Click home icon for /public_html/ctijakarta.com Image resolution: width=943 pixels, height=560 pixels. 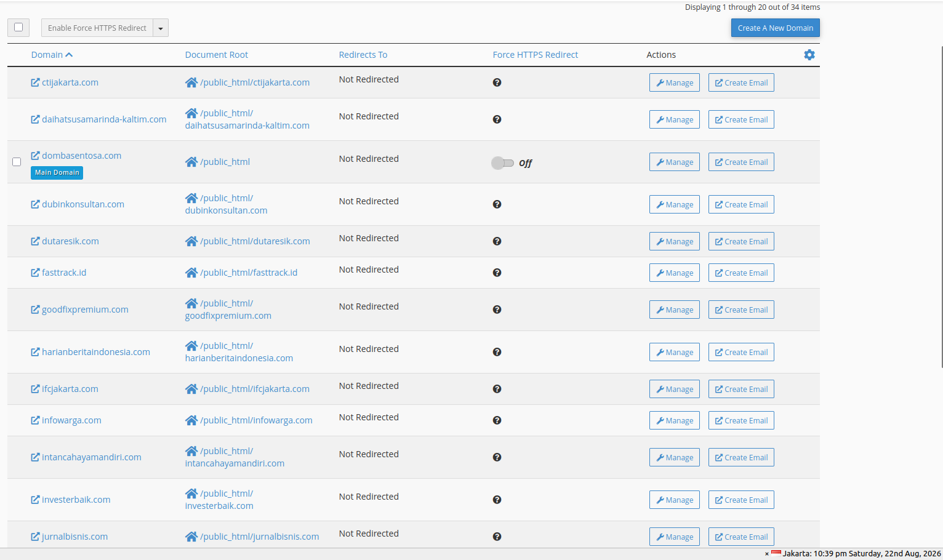pyautogui.click(x=191, y=82)
